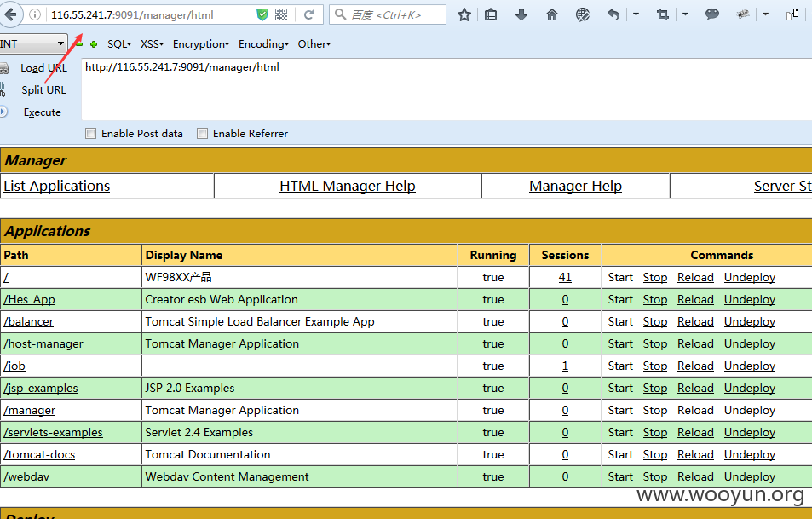Click the QR code icon in address bar
The image size is (812, 519).
281,15
